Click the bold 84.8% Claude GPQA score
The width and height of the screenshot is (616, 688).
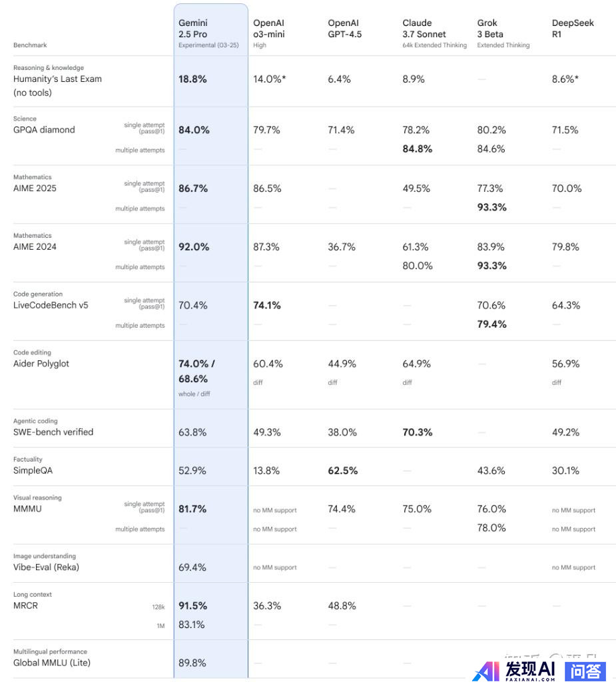(418, 149)
